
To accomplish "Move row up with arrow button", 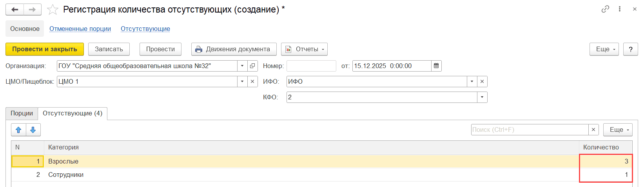I will click(18, 130).
